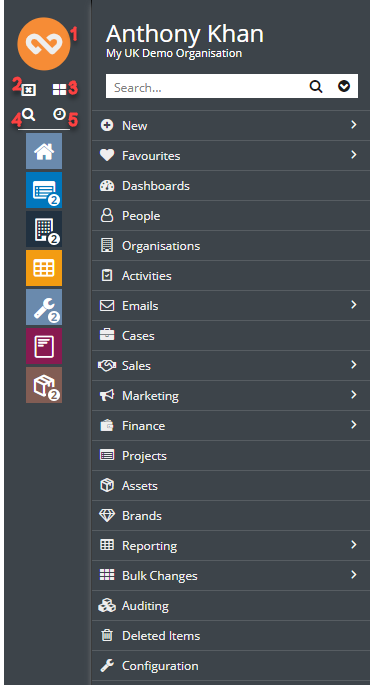The height and width of the screenshot is (685, 370).
Task: Expand the Reporting submenu chevron
Action: (353, 545)
